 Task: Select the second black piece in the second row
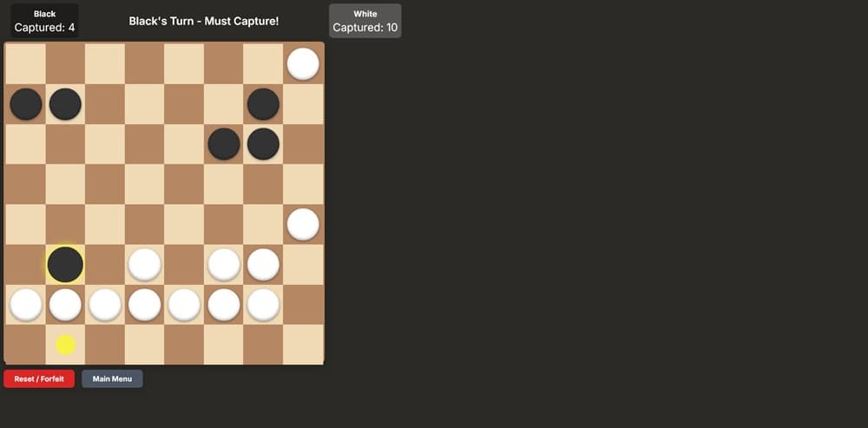(x=65, y=104)
